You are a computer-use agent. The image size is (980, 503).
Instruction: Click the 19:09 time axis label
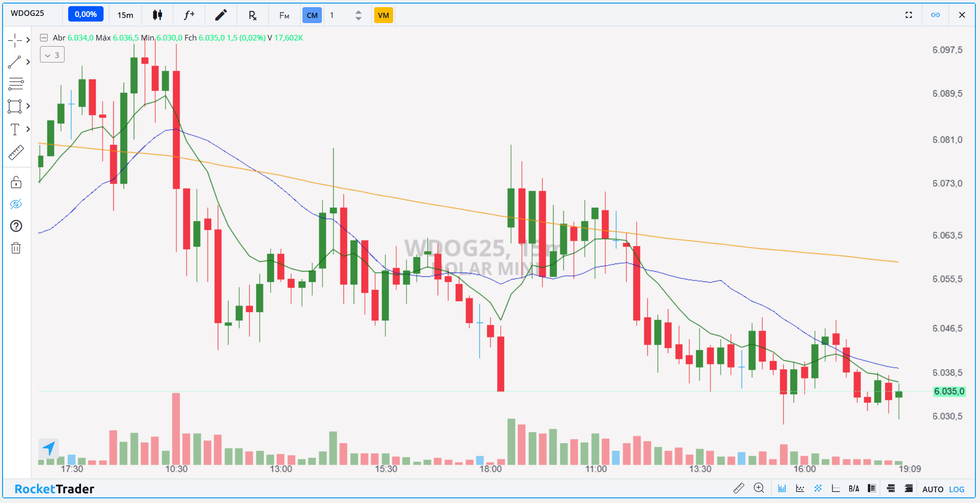pyautogui.click(x=910, y=469)
